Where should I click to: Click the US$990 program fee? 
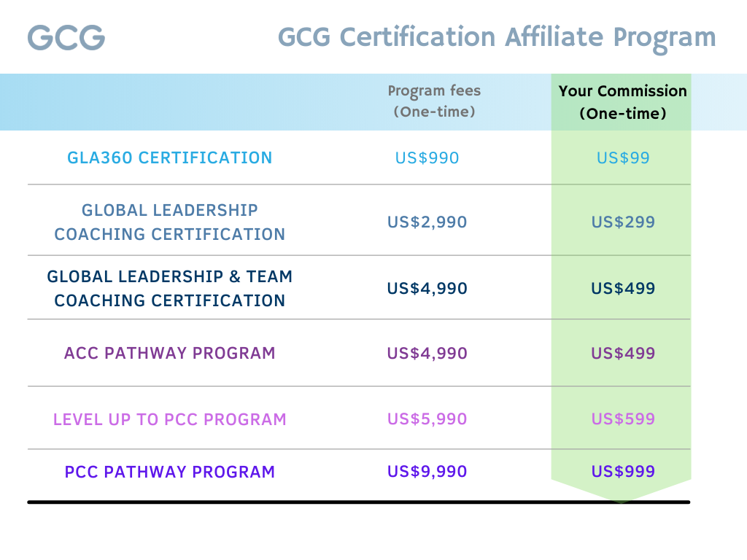[x=427, y=157]
